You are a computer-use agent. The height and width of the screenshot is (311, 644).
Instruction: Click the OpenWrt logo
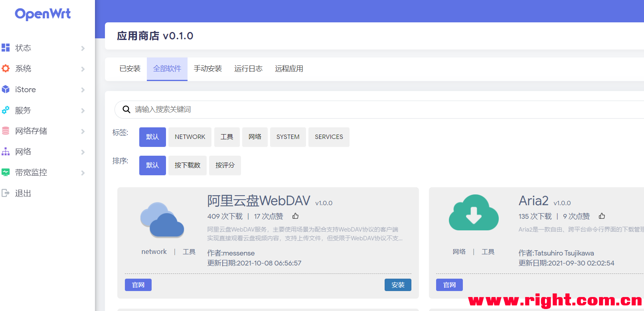43,14
